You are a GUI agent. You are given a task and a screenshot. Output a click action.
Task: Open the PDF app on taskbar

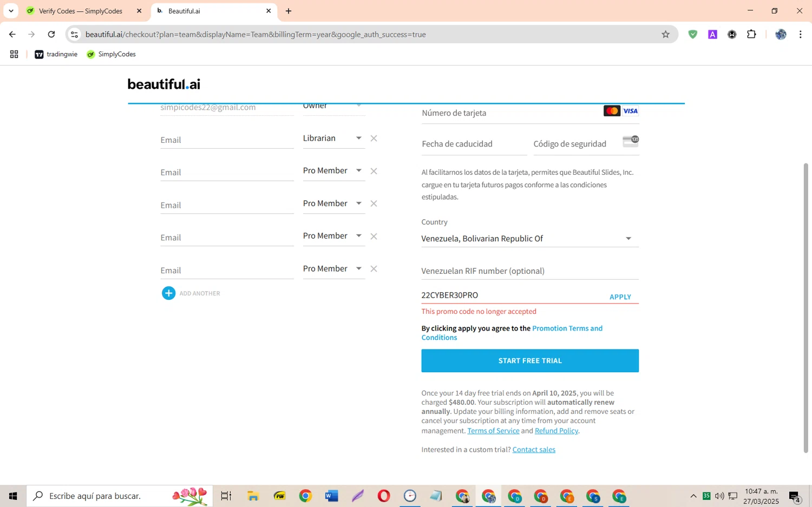click(x=279, y=496)
